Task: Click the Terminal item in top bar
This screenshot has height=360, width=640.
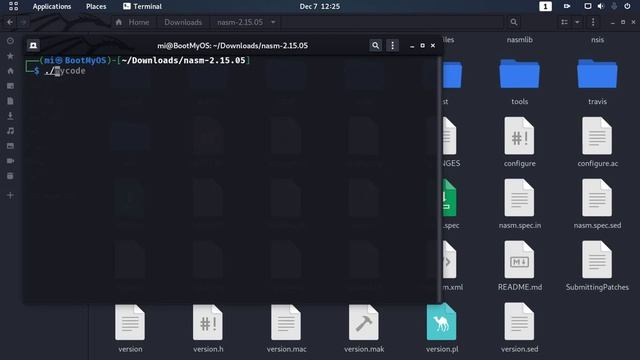Action: (142, 7)
